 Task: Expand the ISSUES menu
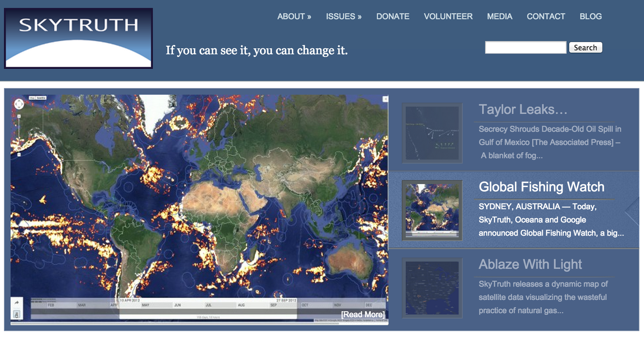[x=344, y=17]
